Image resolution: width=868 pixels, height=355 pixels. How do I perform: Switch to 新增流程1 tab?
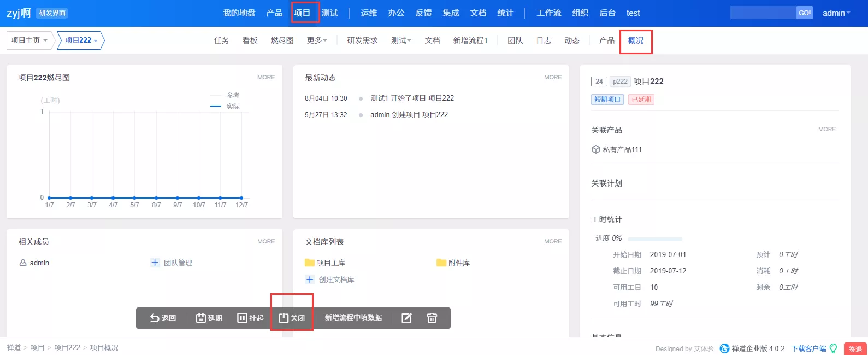point(470,40)
